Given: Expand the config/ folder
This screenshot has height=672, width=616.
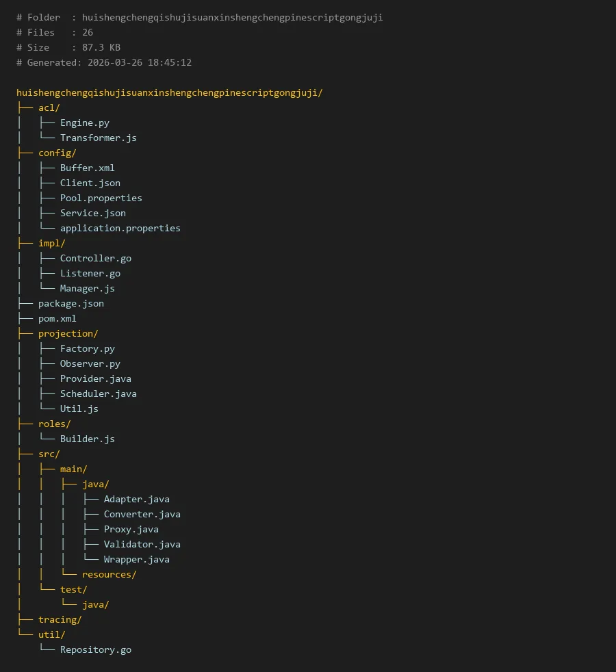Looking at the screenshot, I should (x=57, y=153).
